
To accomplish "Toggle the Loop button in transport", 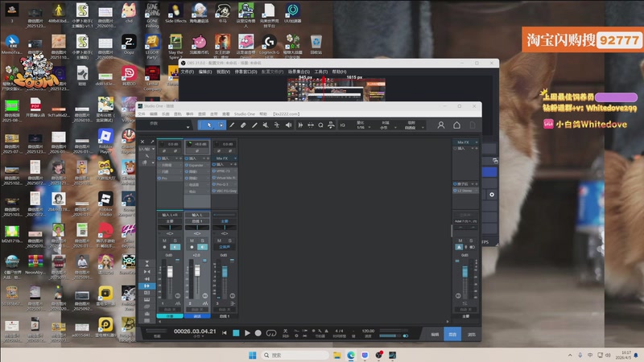I will 272,333.
